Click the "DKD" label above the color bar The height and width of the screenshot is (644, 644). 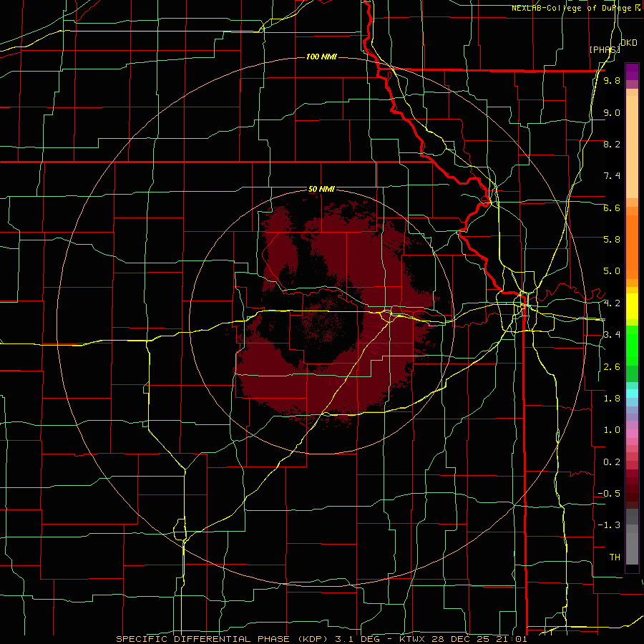coord(629,43)
